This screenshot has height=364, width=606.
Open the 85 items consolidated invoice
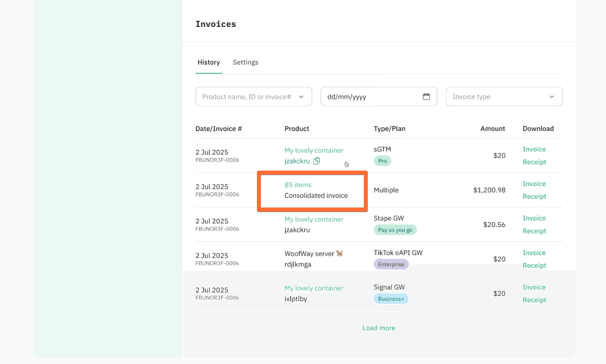297,185
